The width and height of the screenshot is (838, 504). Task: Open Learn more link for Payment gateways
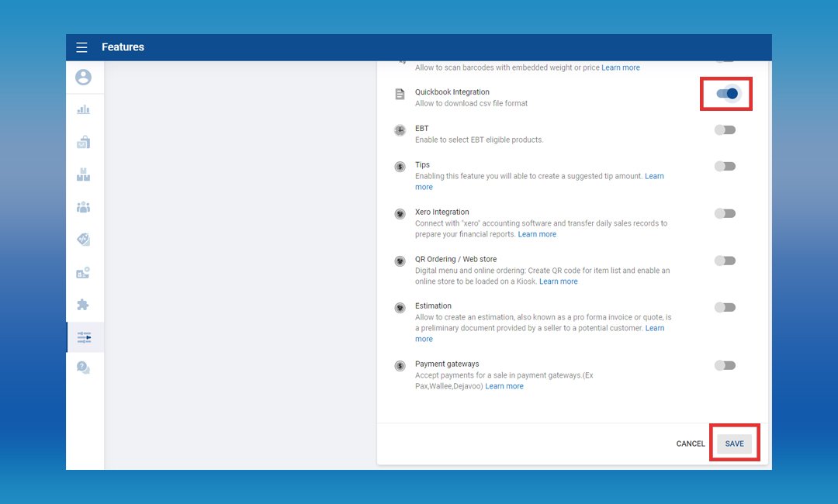[504, 386]
